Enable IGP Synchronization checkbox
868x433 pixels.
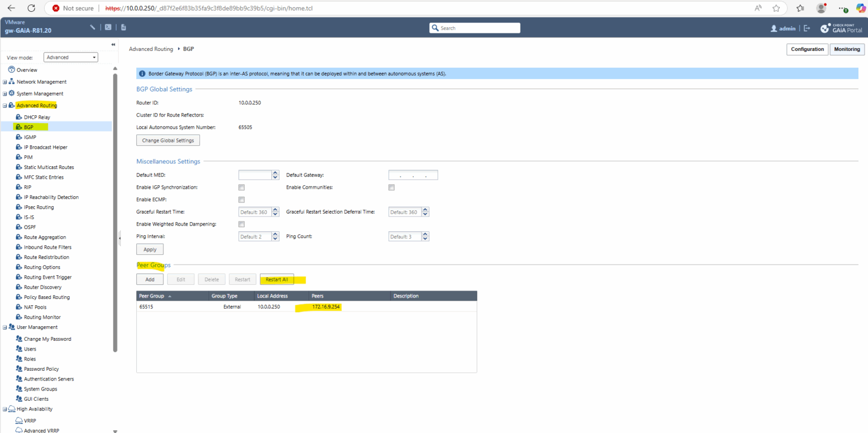coord(241,187)
